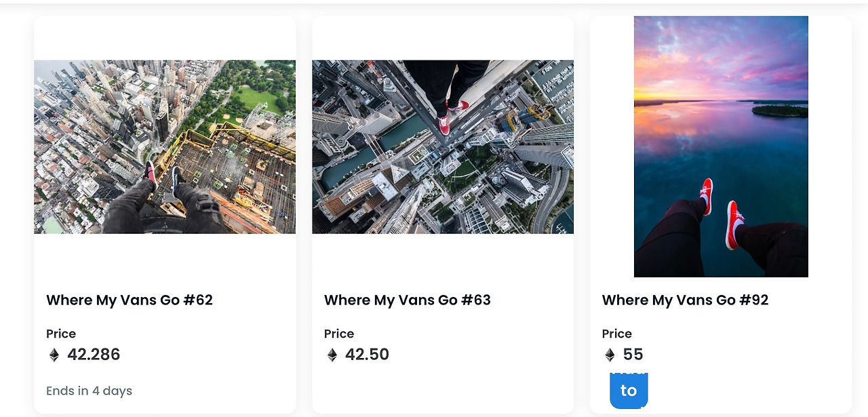Screen dimensions: 868x417
Task: Click the 55 price value
Action: pyautogui.click(x=633, y=355)
